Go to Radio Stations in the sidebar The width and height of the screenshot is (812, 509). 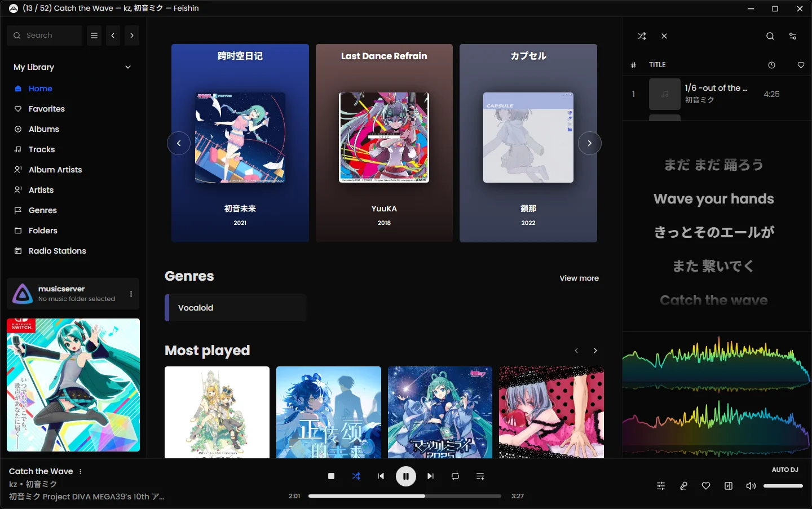tap(57, 251)
